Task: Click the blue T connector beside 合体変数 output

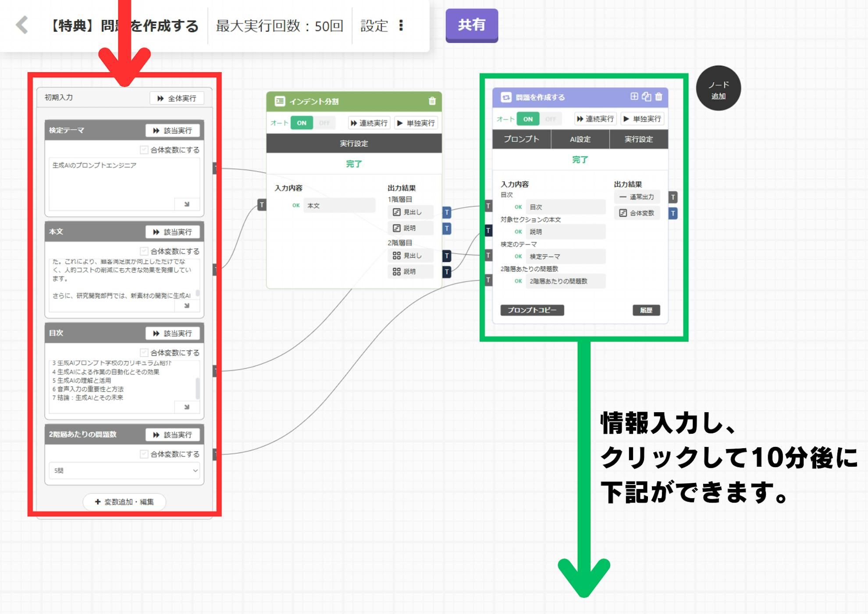Action: (x=673, y=214)
